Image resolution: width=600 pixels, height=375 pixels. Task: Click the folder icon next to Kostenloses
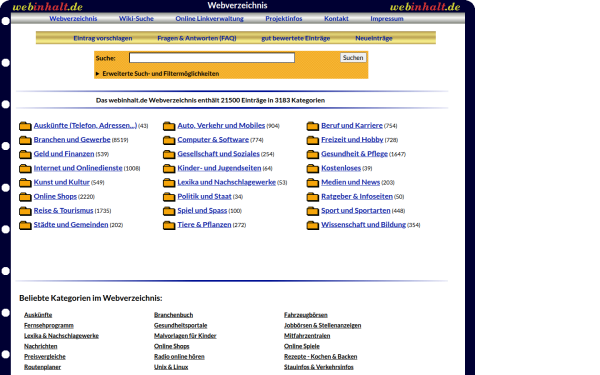point(313,168)
